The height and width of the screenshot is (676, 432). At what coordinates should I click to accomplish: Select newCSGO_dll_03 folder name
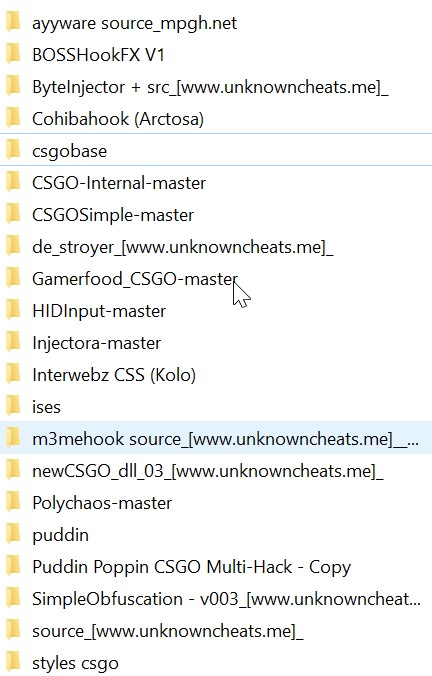(x=207, y=470)
